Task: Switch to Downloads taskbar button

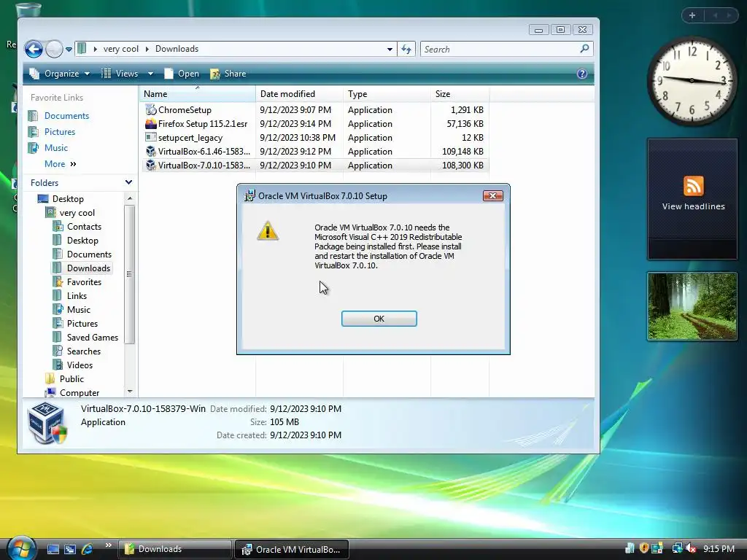Action: (175, 549)
